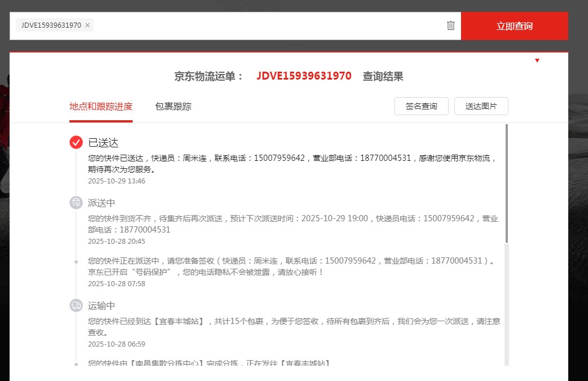Click the trash icon to clear tracking numbers
Screen dimensions: 588x381
450,25
